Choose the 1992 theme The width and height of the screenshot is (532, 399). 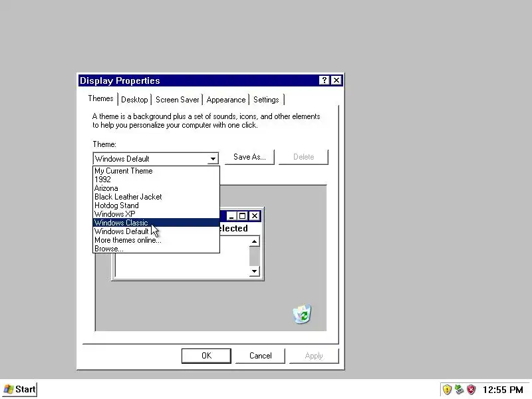coord(156,180)
